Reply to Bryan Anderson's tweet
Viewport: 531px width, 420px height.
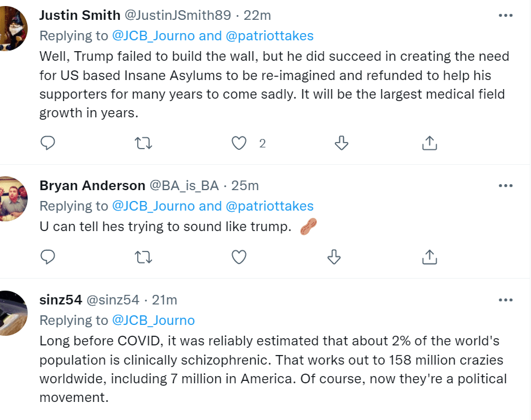point(48,257)
